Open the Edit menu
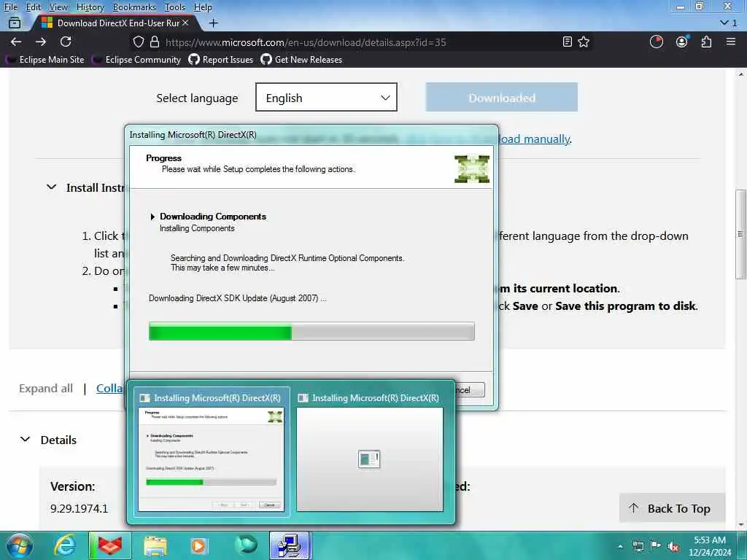Viewport: 747px width, 560px height. [34, 7]
